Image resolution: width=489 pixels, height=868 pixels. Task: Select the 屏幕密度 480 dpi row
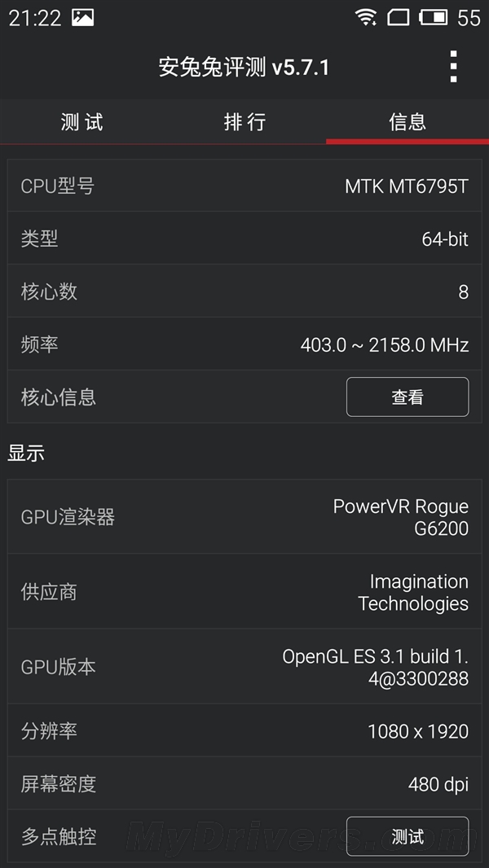[x=244, y=783]
